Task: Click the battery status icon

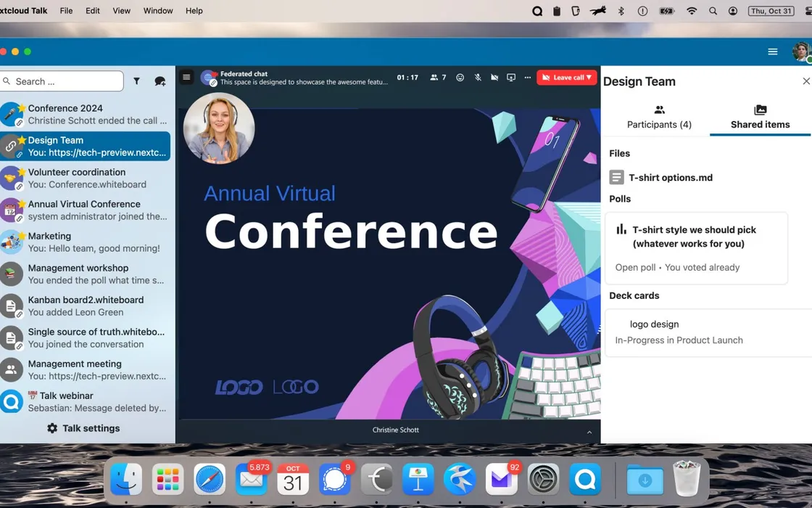Action: coord(666,11)
